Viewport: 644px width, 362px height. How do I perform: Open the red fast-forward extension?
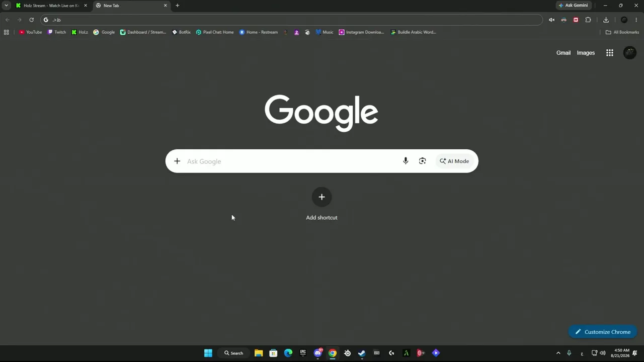576,20
